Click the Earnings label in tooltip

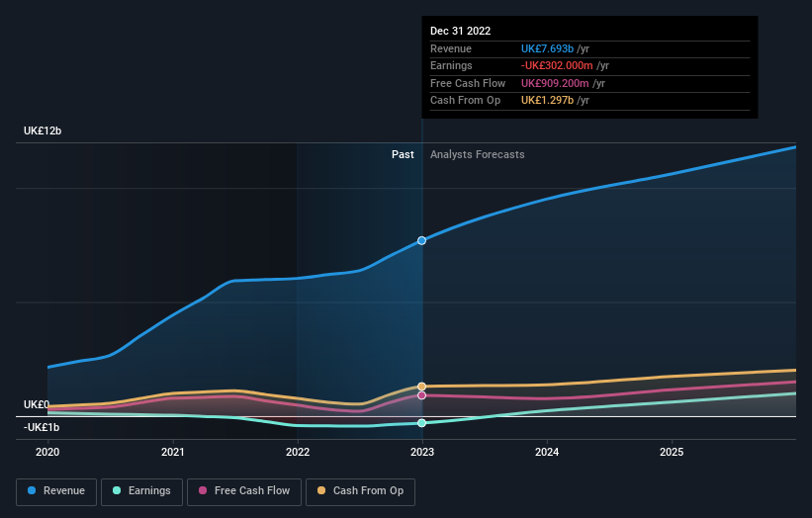click(x=451, y=65)
